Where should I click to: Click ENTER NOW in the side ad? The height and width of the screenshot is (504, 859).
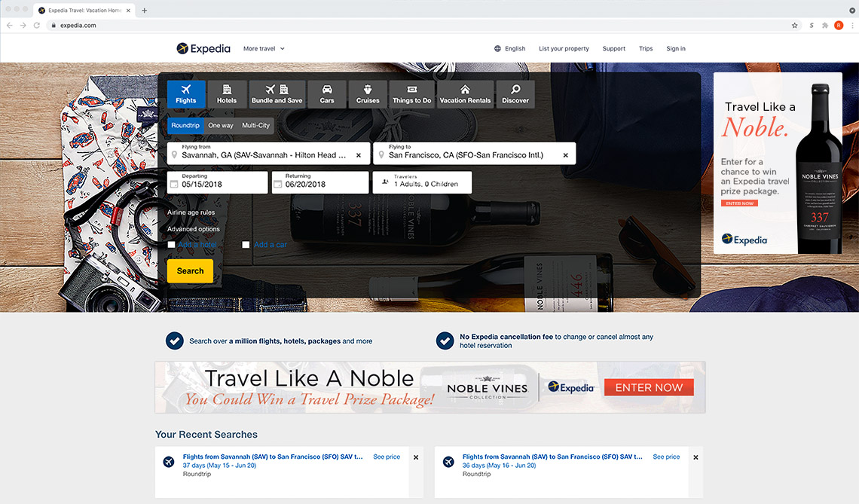click(x=739, y=203)
